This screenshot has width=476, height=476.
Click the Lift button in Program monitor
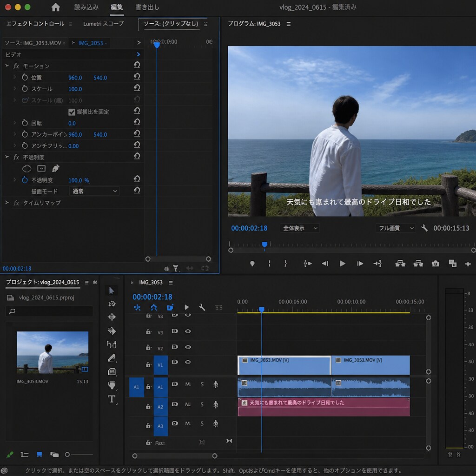400,264
